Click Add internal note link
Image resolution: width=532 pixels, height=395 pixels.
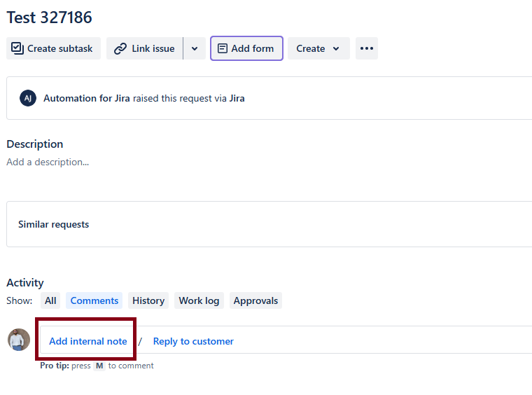pyautogui.click(x=88, y=341)
